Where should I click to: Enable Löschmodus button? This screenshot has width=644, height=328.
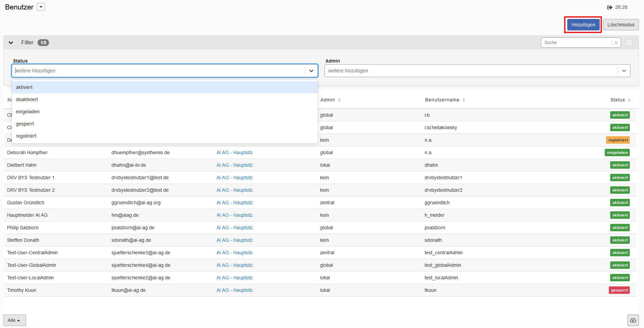[x=621, y=25]
